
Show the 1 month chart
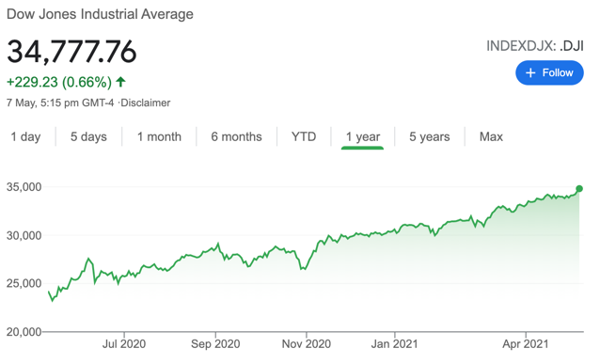tap(159, 136)
